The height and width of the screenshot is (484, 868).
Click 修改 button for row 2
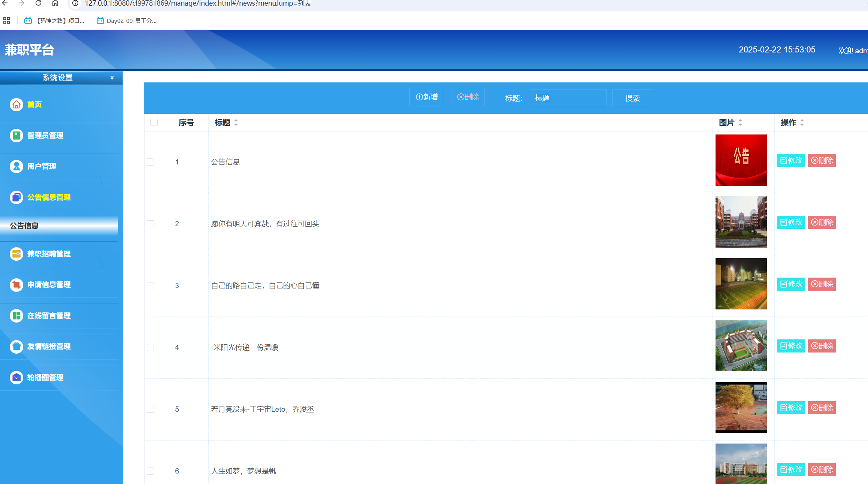coord(791,222)
